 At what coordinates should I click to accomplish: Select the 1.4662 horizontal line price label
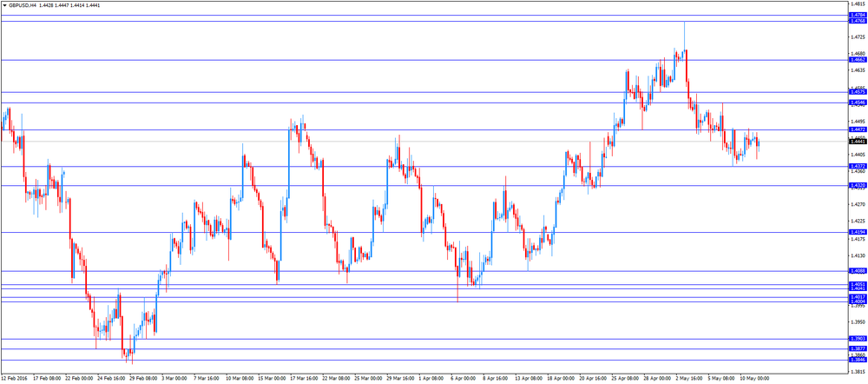(x=857, y=60)
